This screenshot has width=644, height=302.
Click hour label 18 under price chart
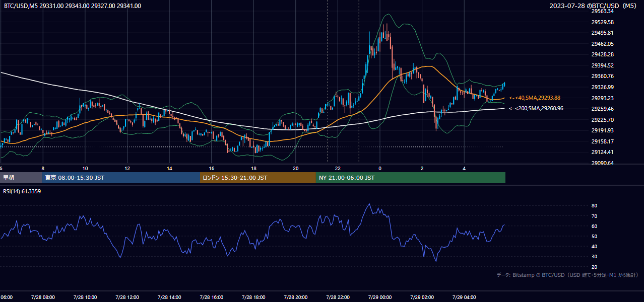coord(253,169)
